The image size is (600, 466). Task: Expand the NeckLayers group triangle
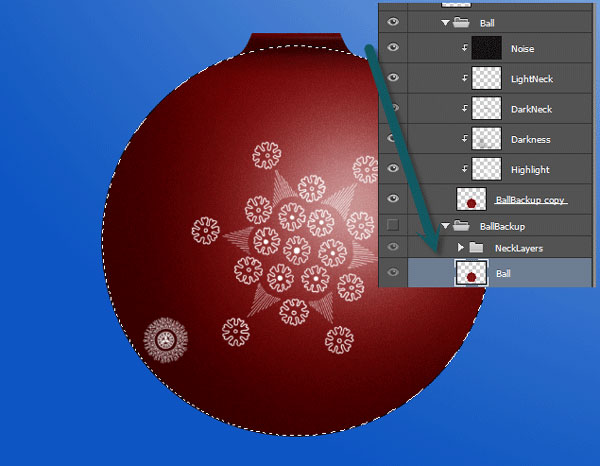pyautogui.click(x=460, y=248)
